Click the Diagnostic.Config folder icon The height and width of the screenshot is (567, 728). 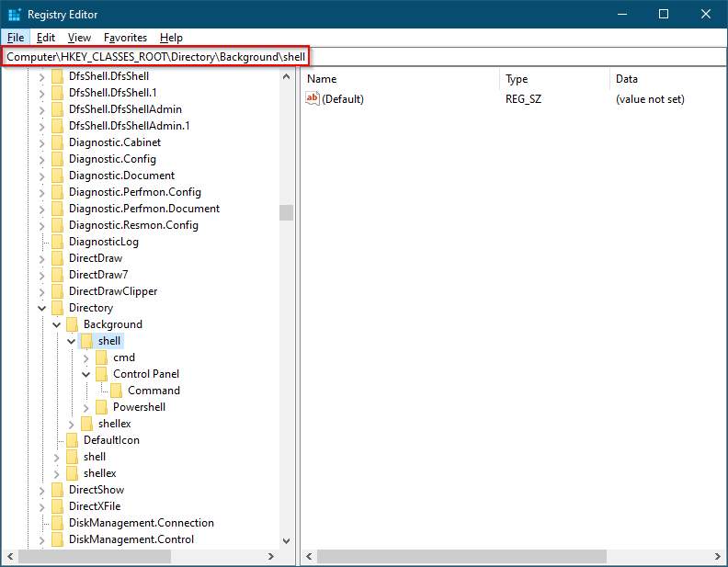click(x=57, y=159)
